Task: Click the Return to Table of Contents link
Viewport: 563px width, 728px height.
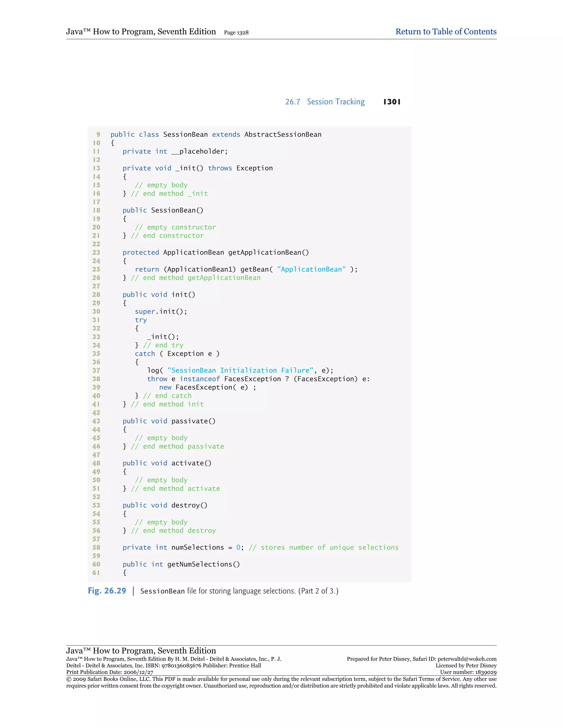Action: 446,32
